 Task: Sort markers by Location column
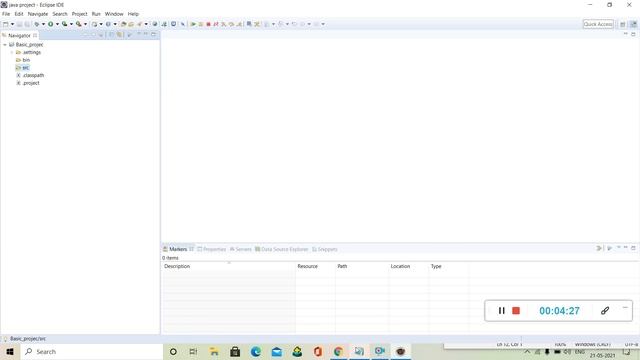tap(408, 266)
